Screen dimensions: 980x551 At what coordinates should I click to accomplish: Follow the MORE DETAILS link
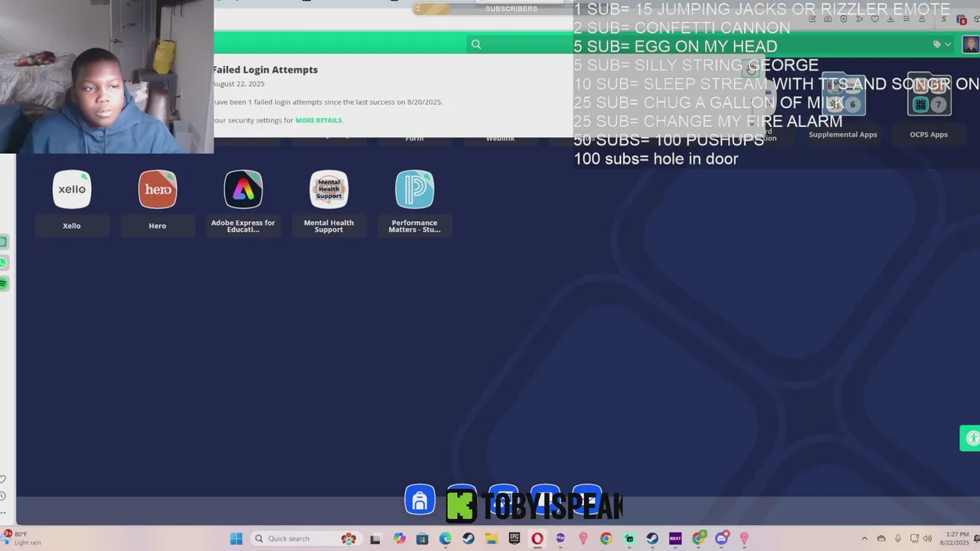[x=318, y=120]
